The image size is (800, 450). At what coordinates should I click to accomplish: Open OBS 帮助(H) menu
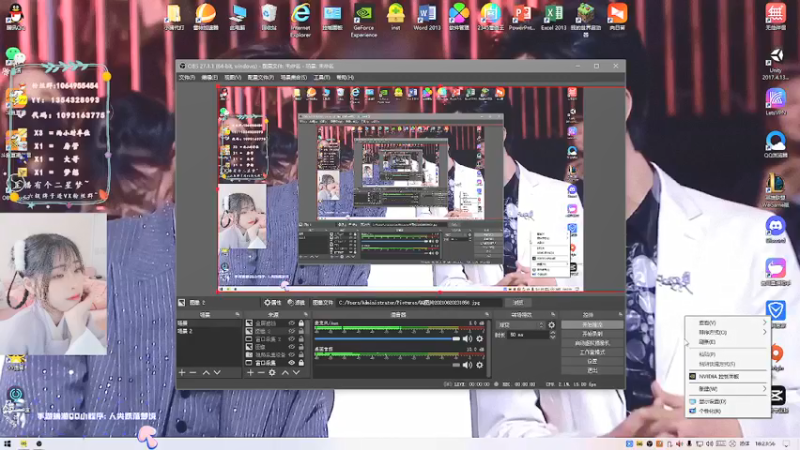click(345, 78)
